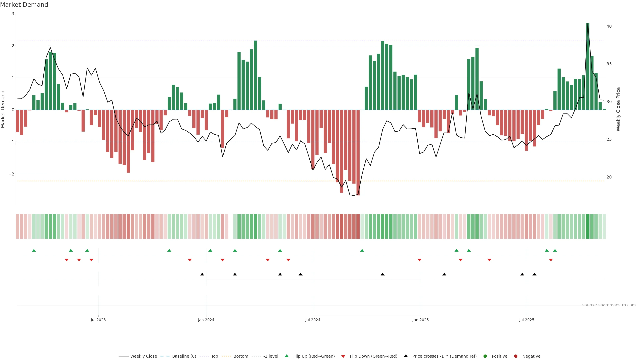Select the leftmost green flip-up triangle marker
Screen dimensions: 644x362
(34, 250)
